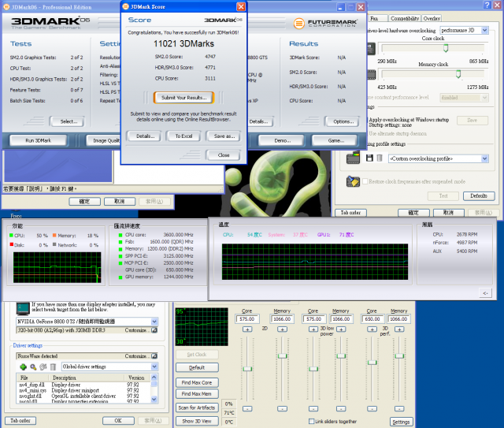Click the Demo button in 3DMark06
504x428 pixels.
282,140
